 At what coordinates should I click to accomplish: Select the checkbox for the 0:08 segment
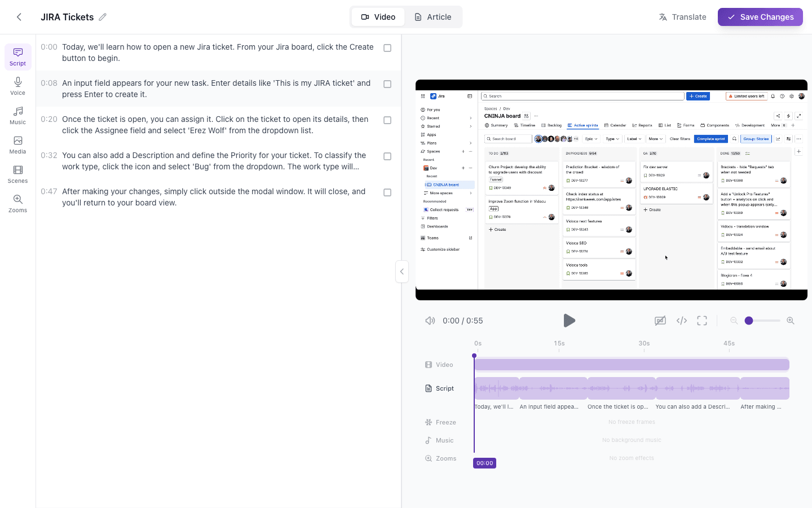[387, 84]
